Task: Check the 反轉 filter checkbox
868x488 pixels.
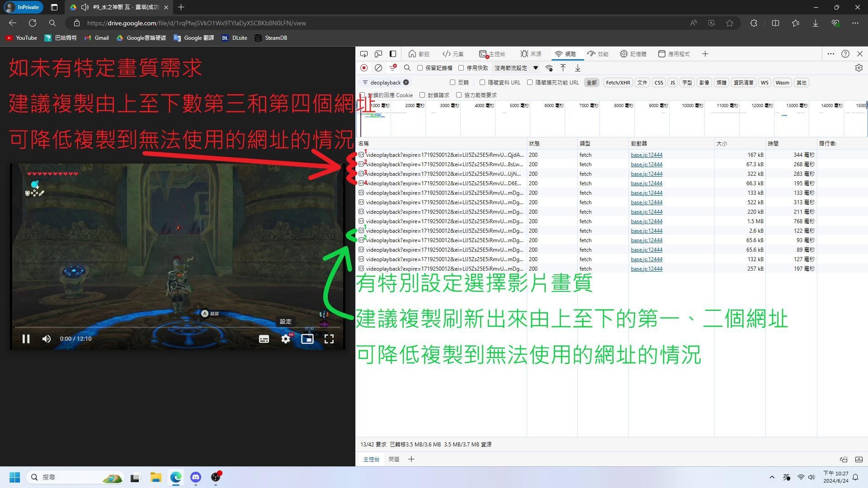Action: (453, 82)
